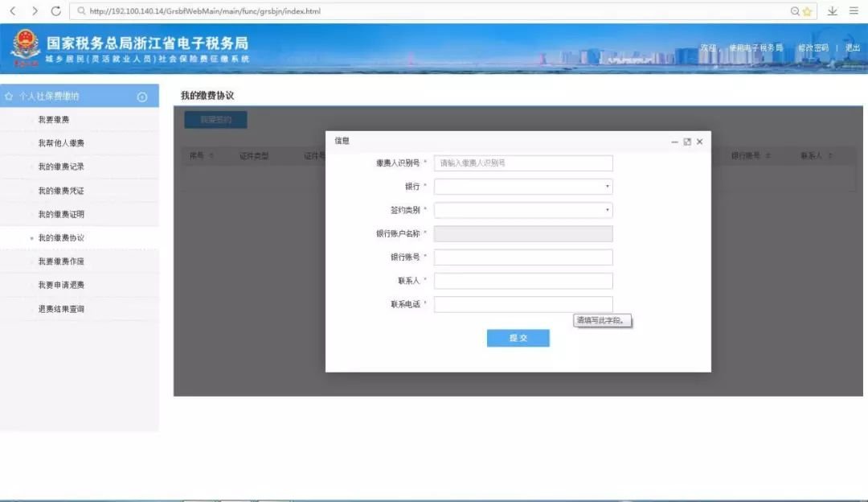
Task: Click into the 联系电话 field
Action: [523, 305]
